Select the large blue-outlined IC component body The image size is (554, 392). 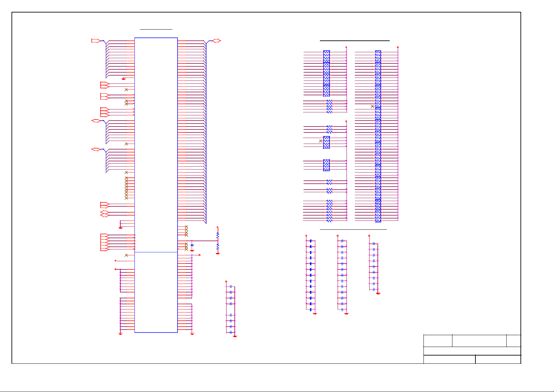tap(156, 185)
